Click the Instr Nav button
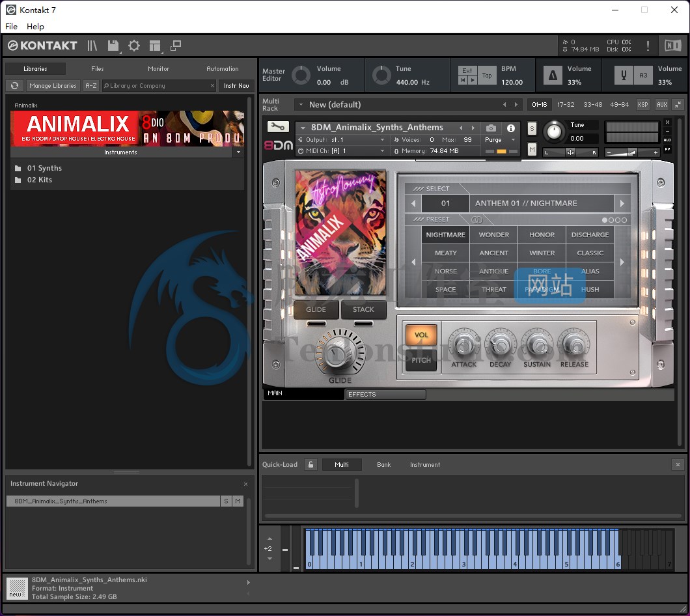Viewport: 690px width, 616px height. click(236, 85)
